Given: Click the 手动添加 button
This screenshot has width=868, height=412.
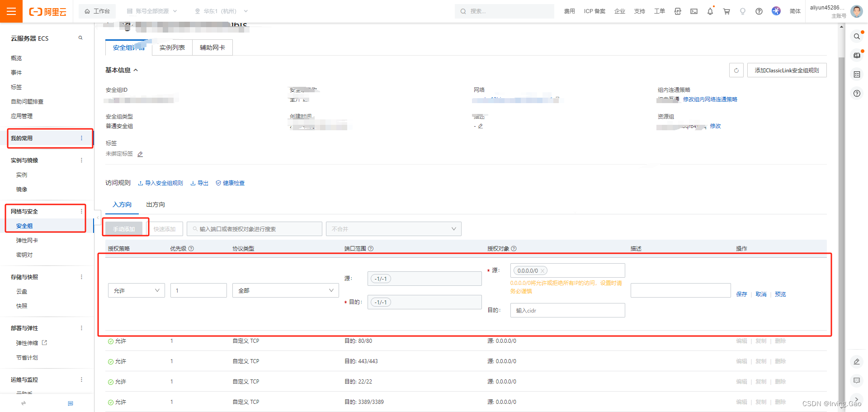Looking at the screenshot, I should coord(124,229).
